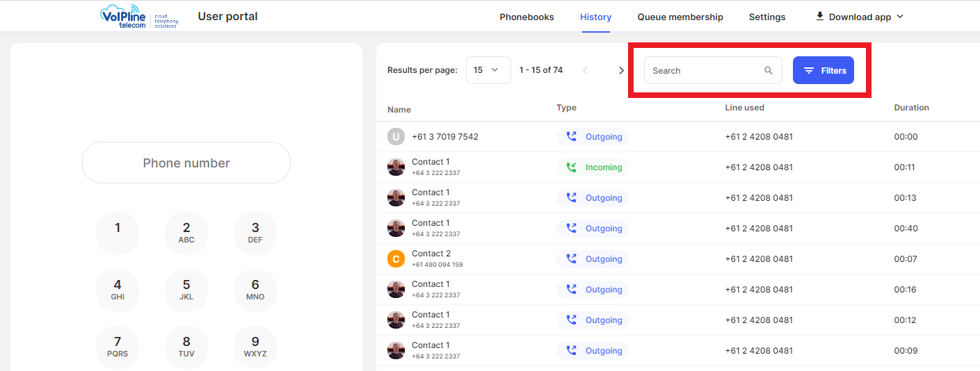Click the download icon beside Download app
980x371 pixels.
[x=820, y=16]
